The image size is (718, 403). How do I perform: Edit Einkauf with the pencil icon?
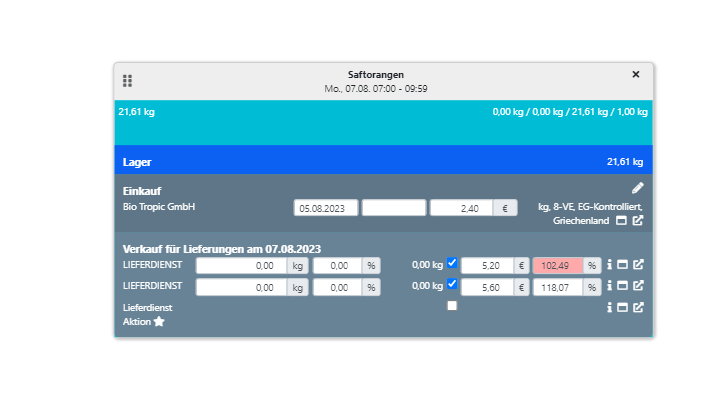(x=638, y=188)
